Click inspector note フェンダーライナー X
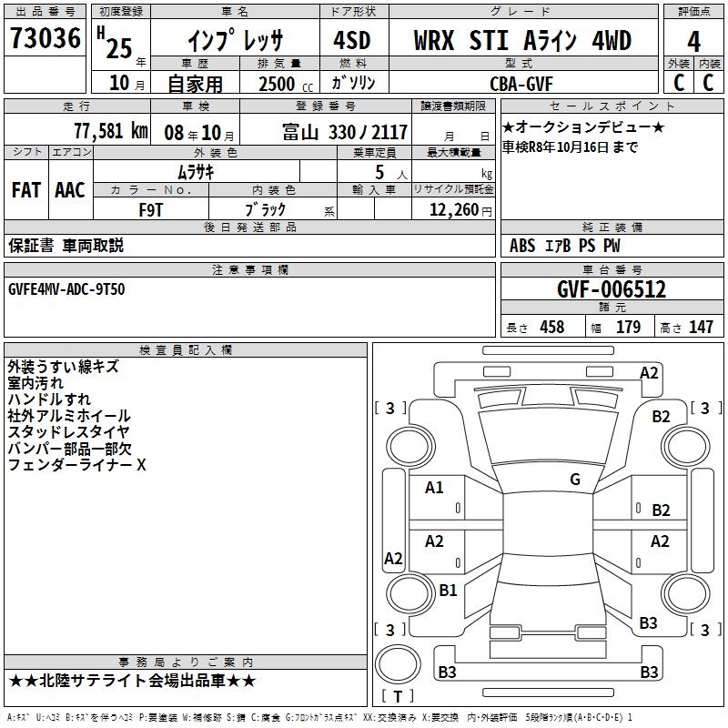This screenshot has height=728, width=728. (76, 465)
